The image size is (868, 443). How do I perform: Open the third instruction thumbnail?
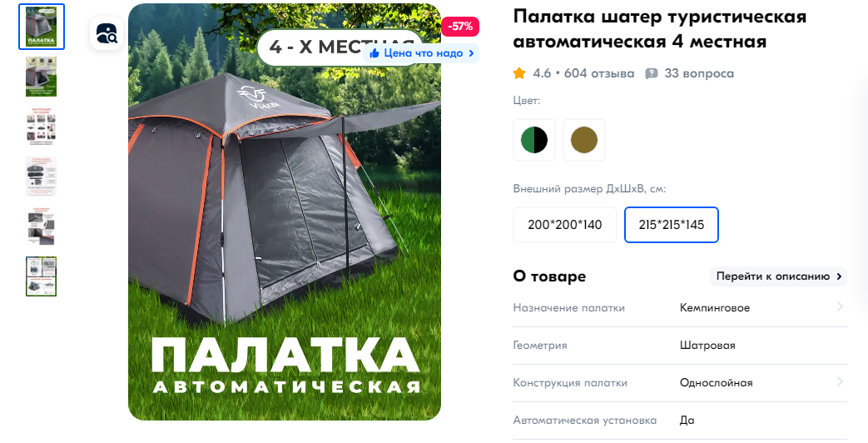point(42,127)
